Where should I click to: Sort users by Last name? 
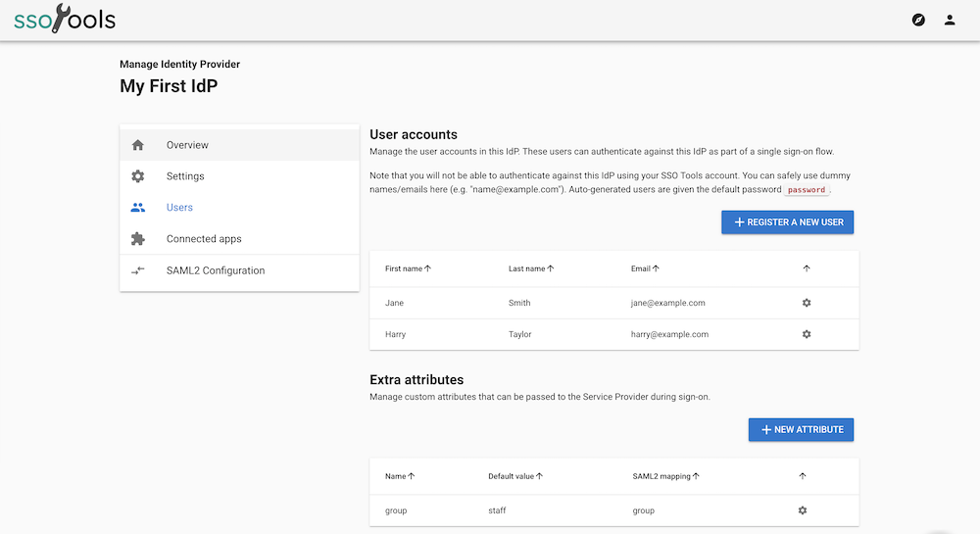pos(531,268)
